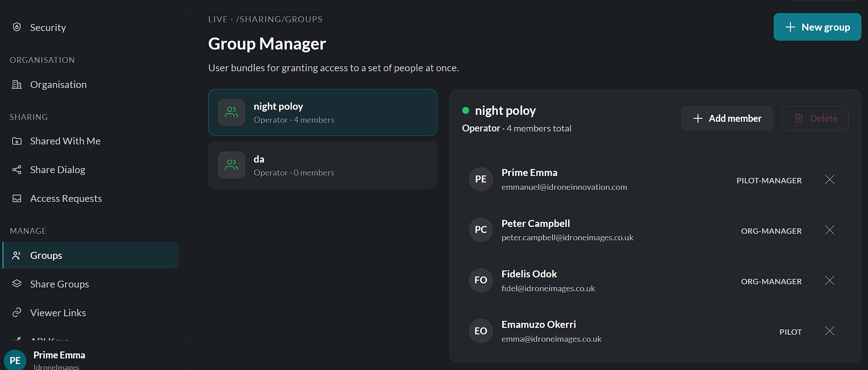Click the Emamuzo Okerri member name
This screenshot has height=370, width=868.
point(539,324)
